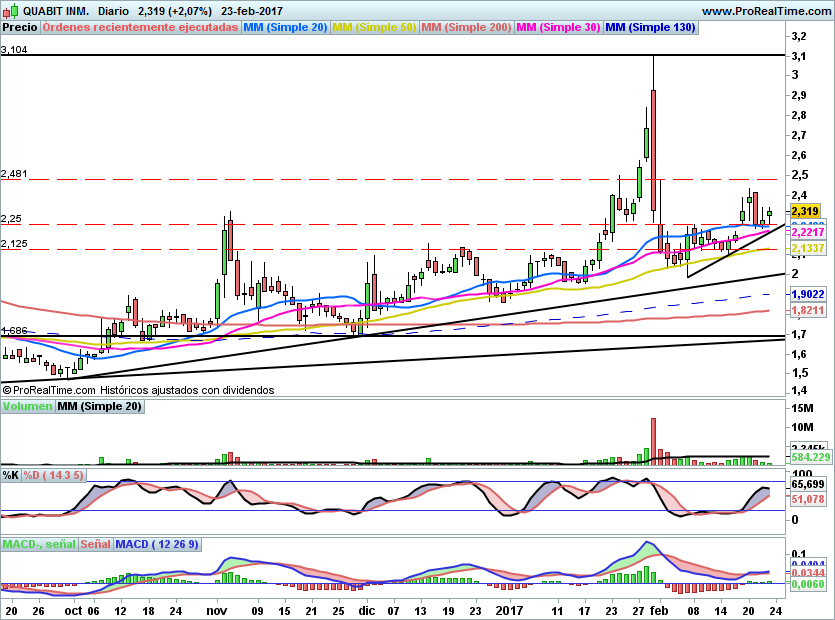The image size is (835, 620).
Task: Click the 1,9022 moving average value tag
Action: pos(808,294)
